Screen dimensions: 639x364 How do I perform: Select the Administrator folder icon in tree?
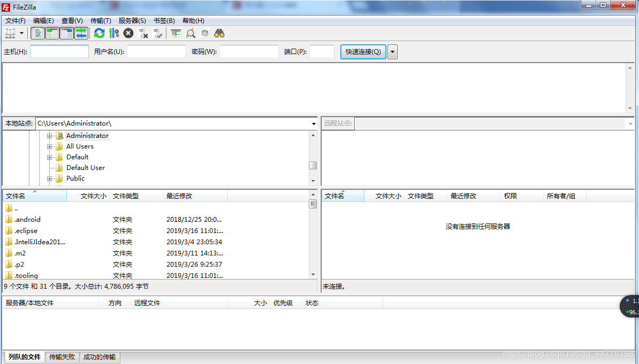click(59, 136)
